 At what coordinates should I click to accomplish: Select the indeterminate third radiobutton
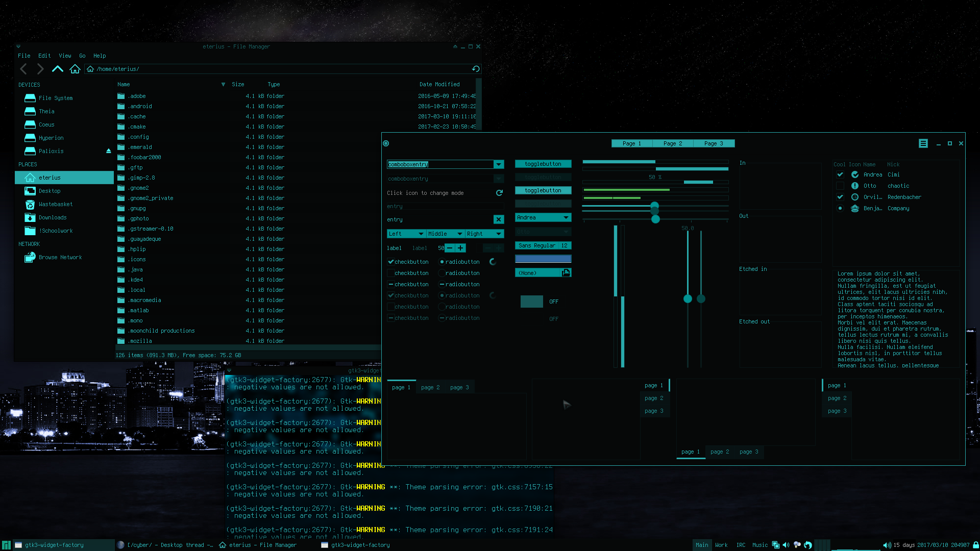click(x=442, y=284)
